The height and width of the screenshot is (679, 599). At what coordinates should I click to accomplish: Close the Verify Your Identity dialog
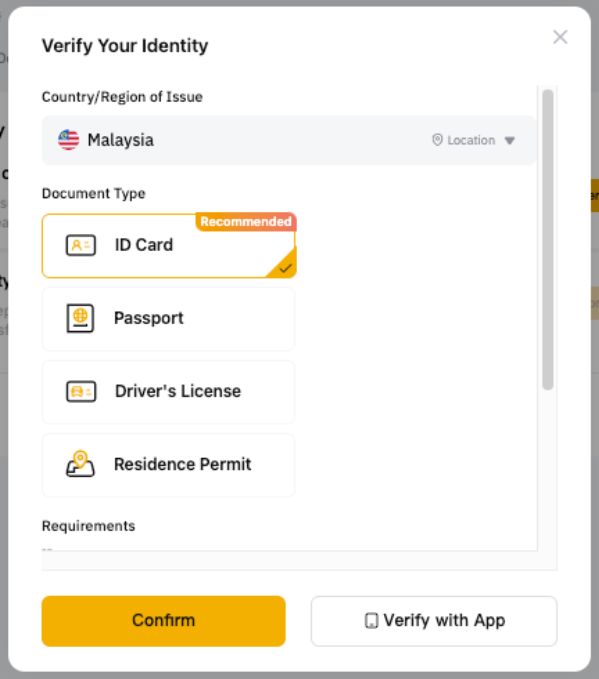(560, 37)
